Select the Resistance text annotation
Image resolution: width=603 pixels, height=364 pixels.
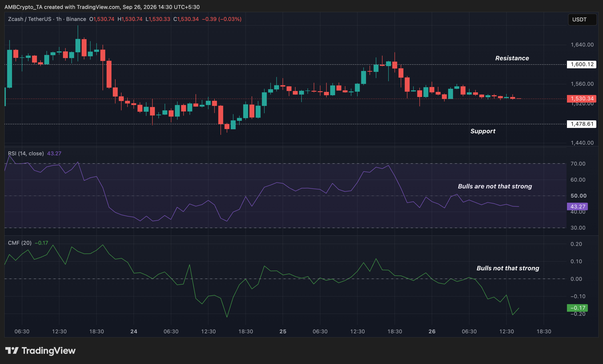pos(512,58)
